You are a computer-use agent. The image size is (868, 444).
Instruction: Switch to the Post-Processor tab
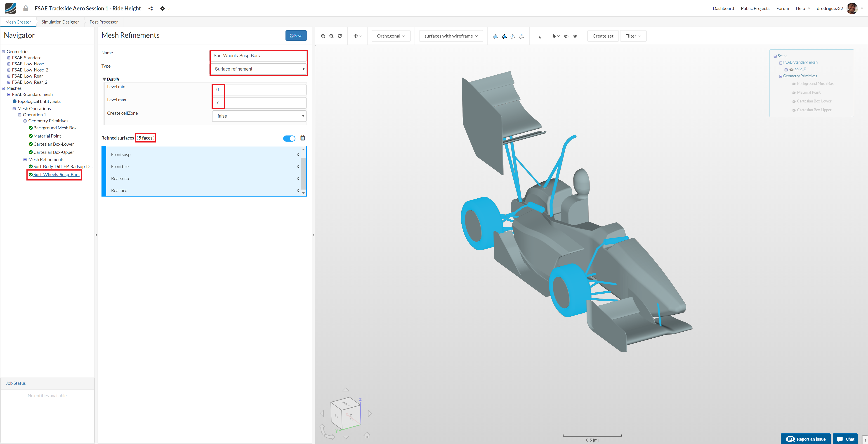click(x=104, y=22)
